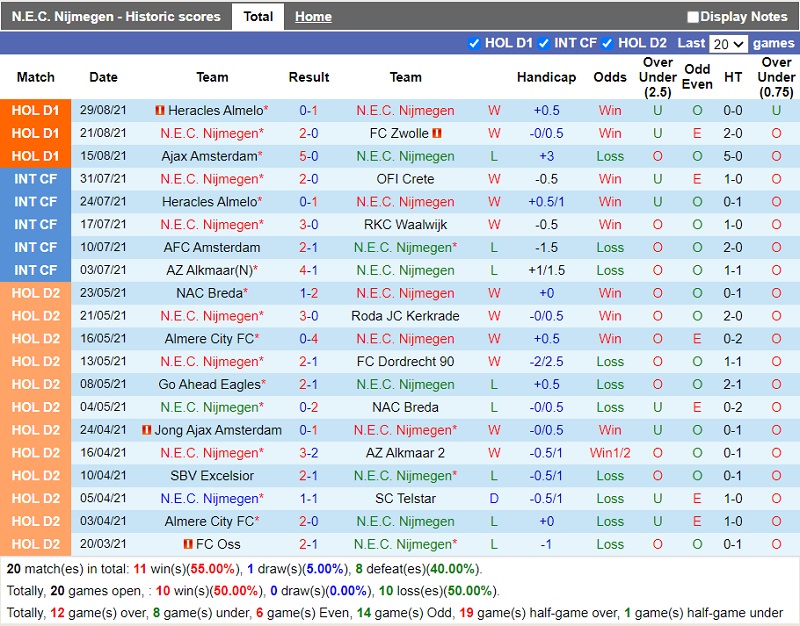The image size is (800, 626).
Task: Switch to the Total tab
Action: (x=258, y=17)
